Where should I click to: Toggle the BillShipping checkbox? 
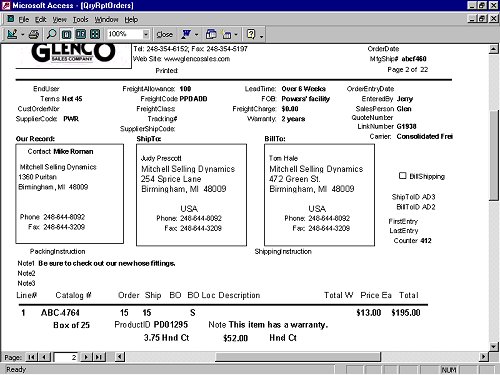click(x=402, y=176)
